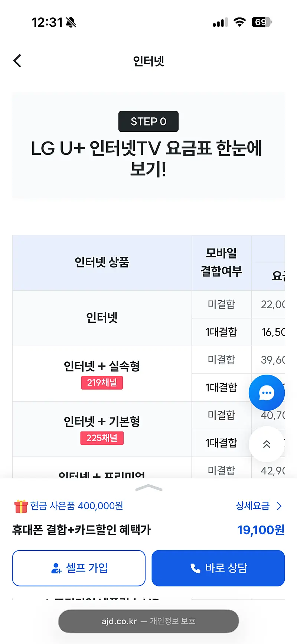Tap the cellular signal bars icon
The image size is (297, 644).
pos(220,23)
